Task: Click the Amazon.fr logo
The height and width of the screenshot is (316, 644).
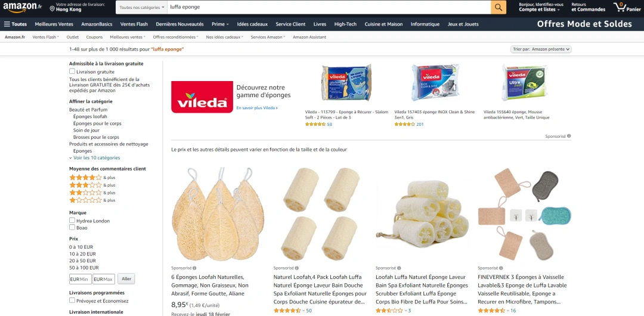Action: click(23, 7)
